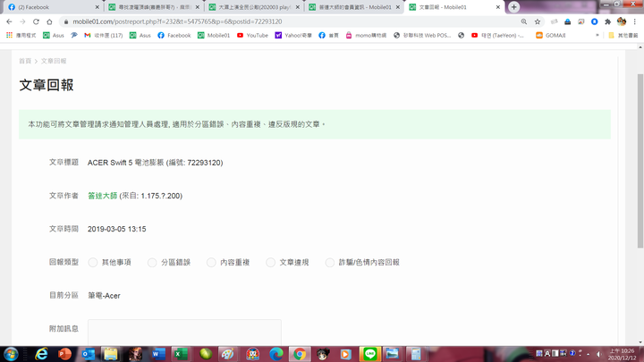Viewport: 644px width, 362px height.
Task: Switch to the 大潭上演全民公敵 tab
Action: 252,7
